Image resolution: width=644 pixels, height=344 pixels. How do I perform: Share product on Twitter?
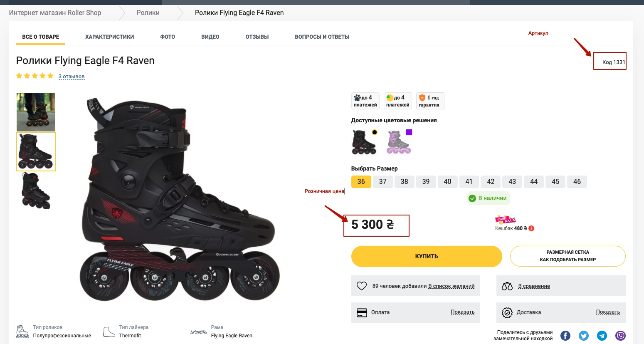point(584,336)
